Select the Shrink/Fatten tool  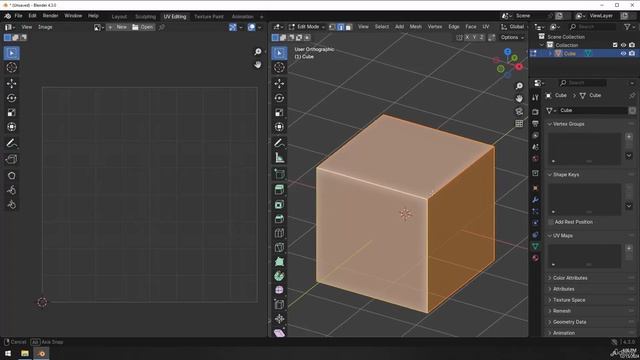(279, 319)
